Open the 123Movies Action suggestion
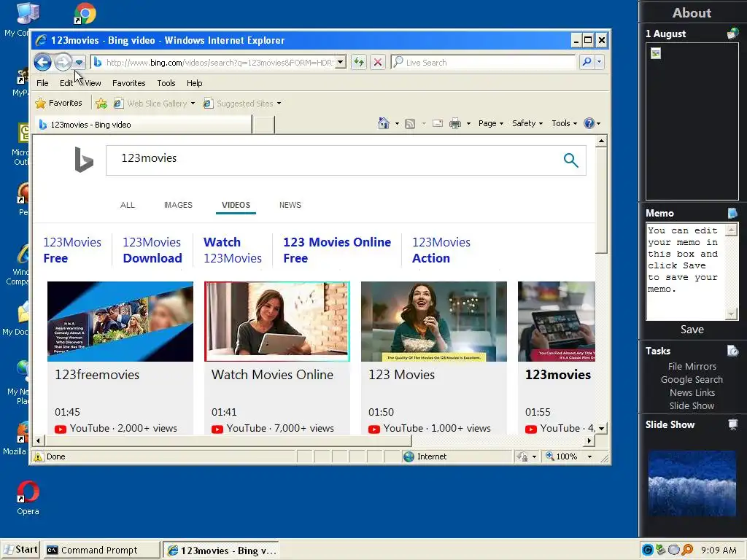 (x=441, y=251)
